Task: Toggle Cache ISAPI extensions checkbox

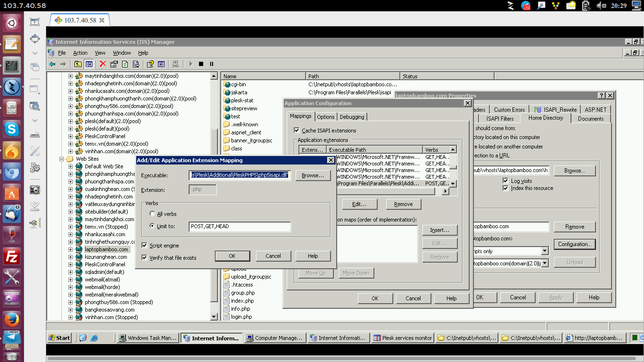Action: (x=297, y=131)
